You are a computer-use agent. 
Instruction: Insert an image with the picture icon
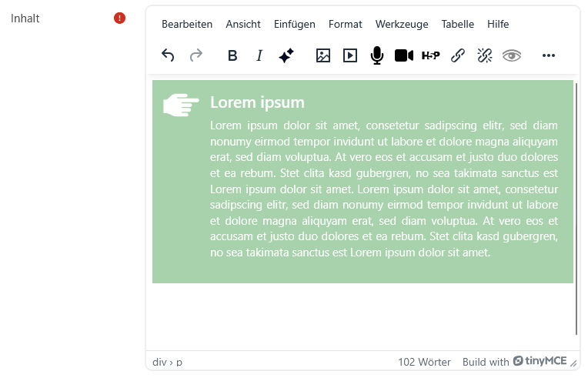click(323, 55)
